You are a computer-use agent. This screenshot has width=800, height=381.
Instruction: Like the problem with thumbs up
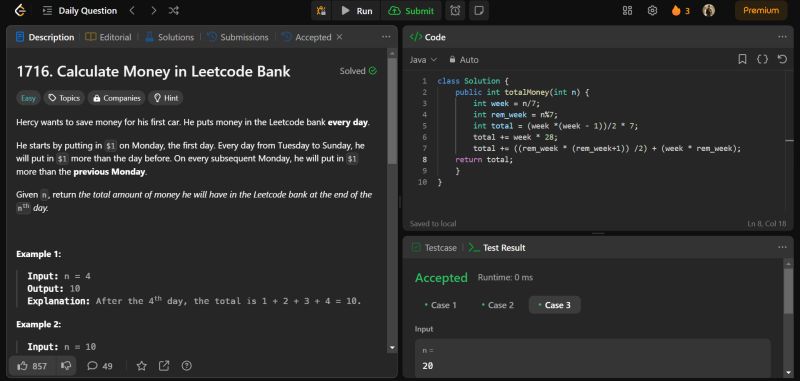click(x=32, y=366)
